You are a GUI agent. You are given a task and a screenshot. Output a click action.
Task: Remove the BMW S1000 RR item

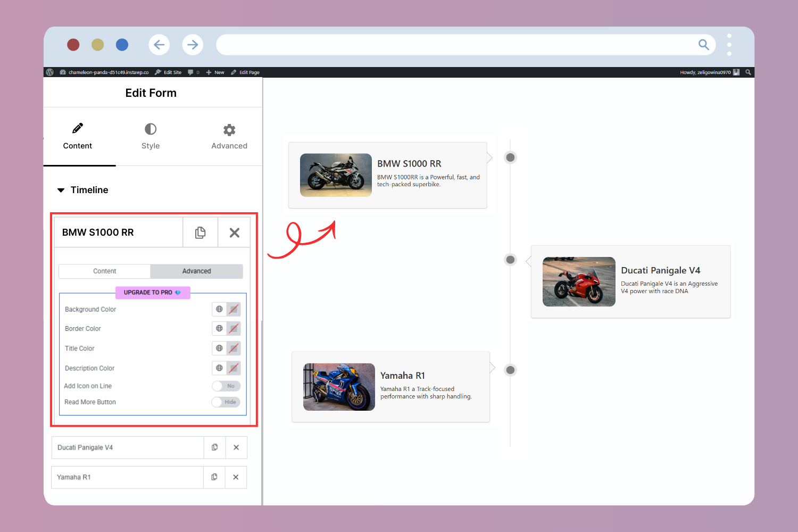point(234,232)
